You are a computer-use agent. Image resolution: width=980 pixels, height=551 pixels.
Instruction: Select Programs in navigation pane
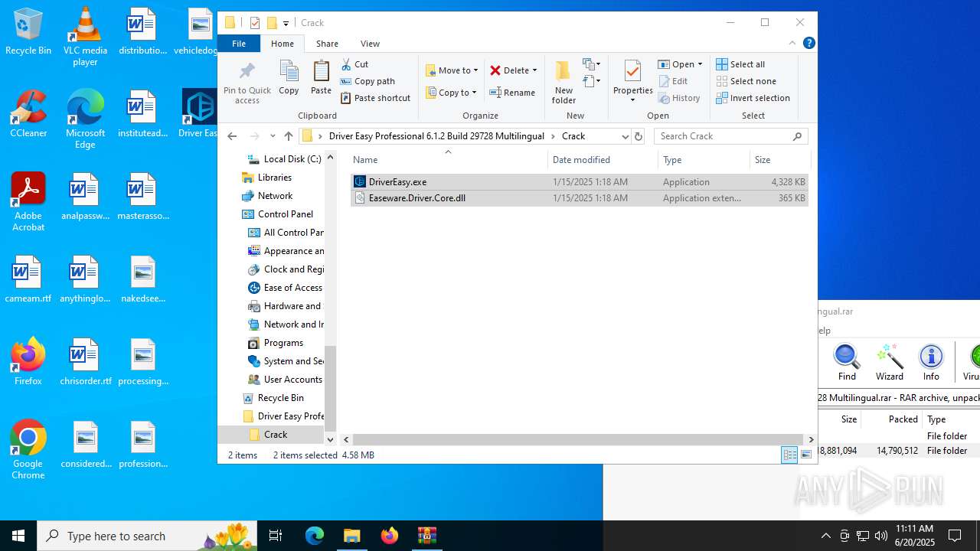point(276,343)
